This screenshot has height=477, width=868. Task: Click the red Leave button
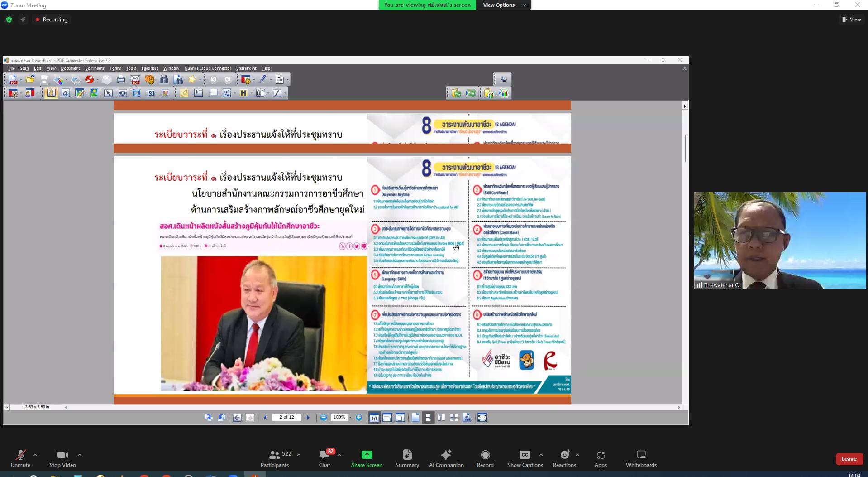[849, 459]
